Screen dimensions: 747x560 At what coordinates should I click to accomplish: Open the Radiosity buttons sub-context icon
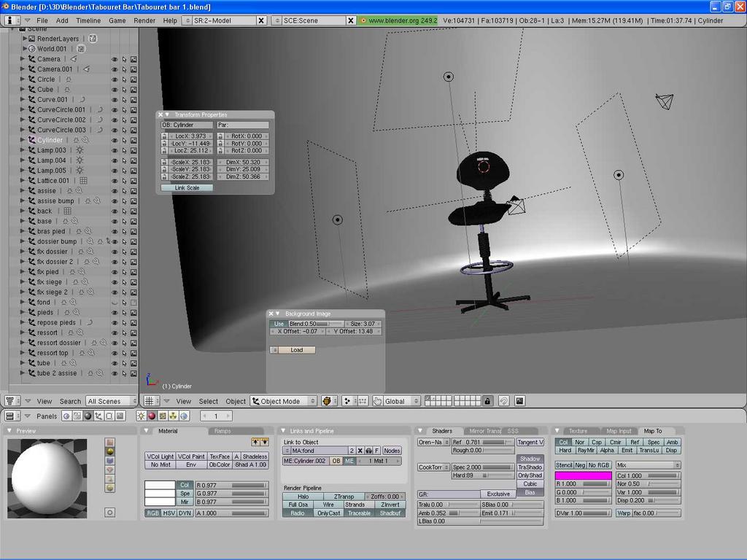tap(174, 416)
